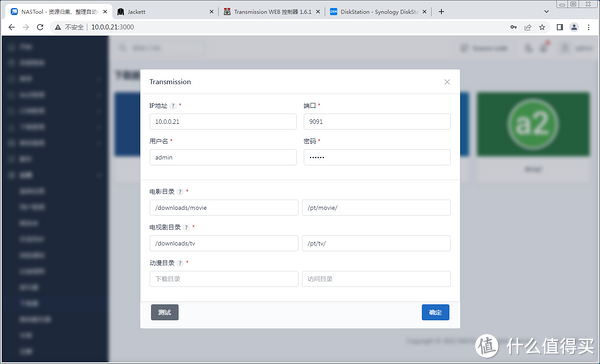The image size is (600, 364).
Task: Go back with browser back arrow
Action: pos(11,27)
